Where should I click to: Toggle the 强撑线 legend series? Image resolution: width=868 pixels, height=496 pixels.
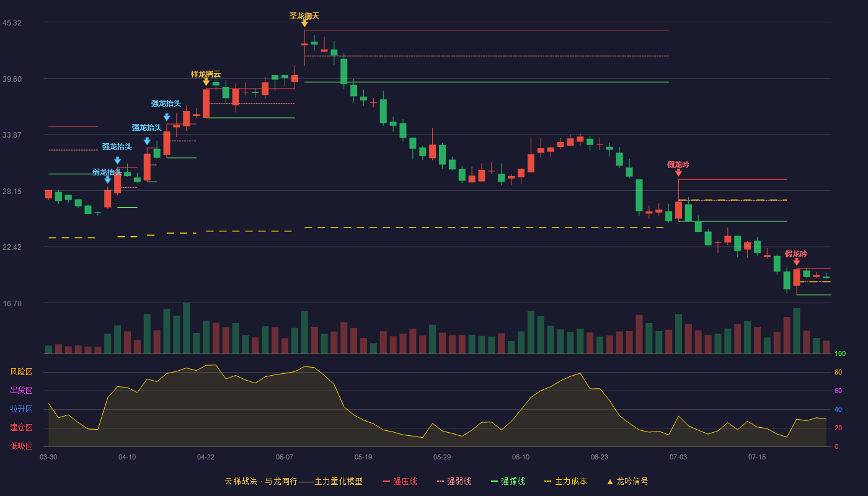coord(508,481)
